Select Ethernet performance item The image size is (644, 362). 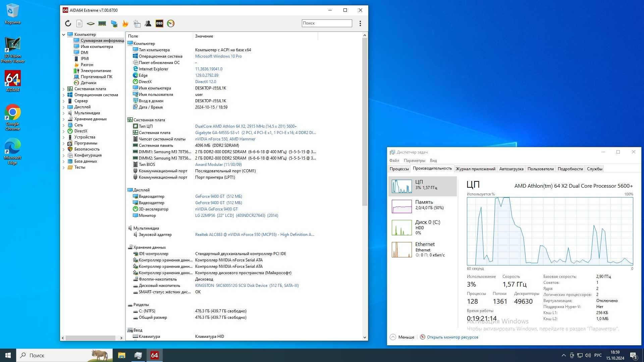point(423,249)
